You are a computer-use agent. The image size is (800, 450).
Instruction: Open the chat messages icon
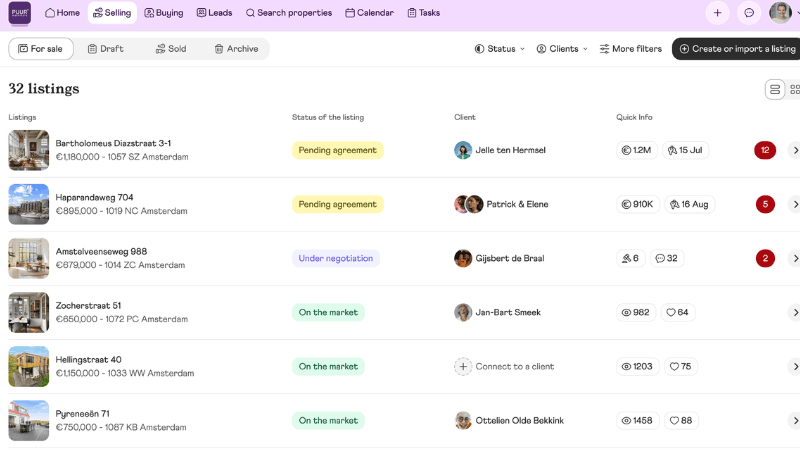749,13
